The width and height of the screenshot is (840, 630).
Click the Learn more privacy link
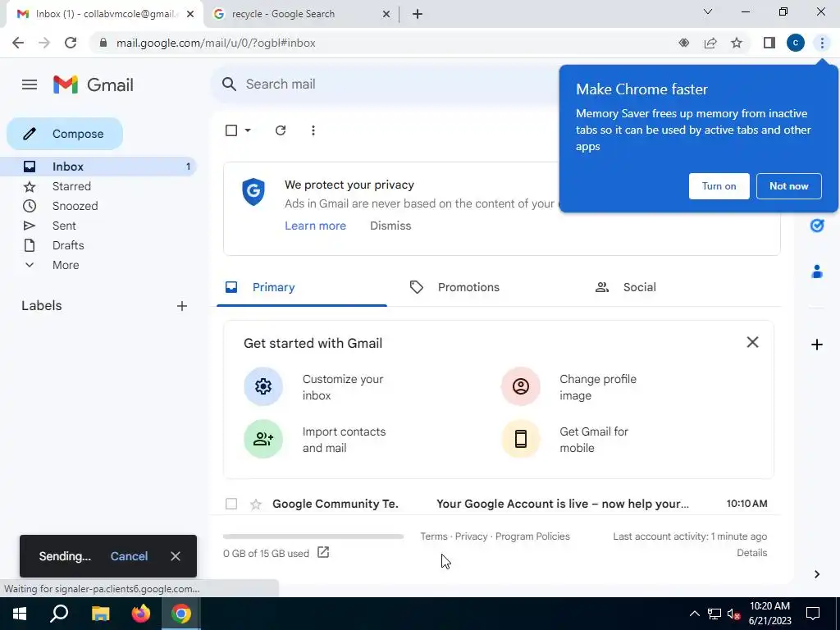(315, 226)
